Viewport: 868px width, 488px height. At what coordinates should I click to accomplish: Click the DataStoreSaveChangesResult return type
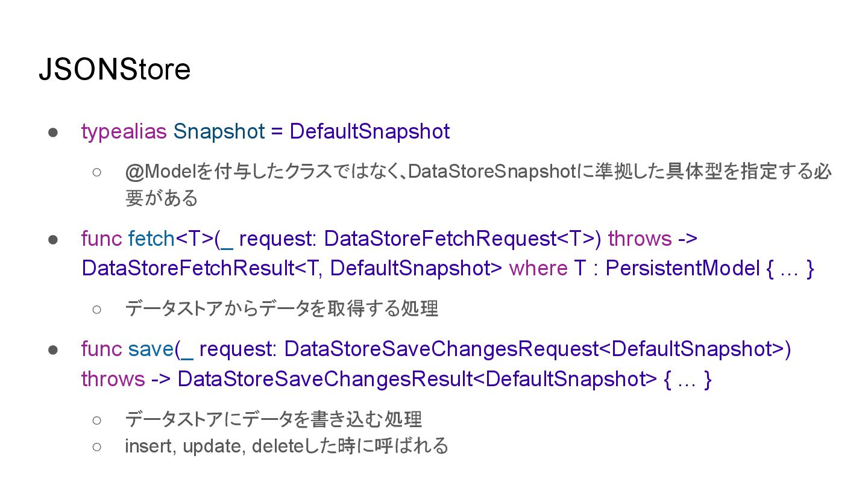pos(325,379)
